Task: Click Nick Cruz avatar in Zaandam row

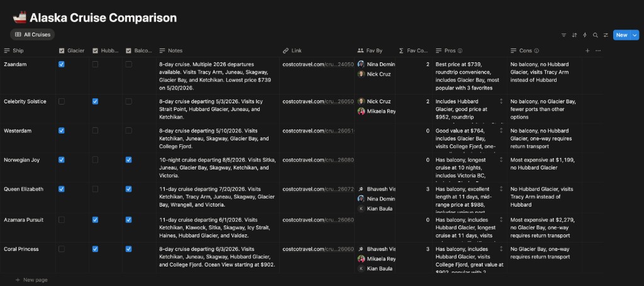Action: [361, 74]
